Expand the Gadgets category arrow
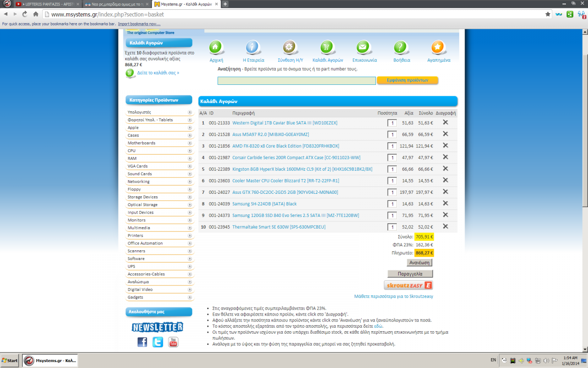Viewport: 588px width, 368px height. [190, 297]
